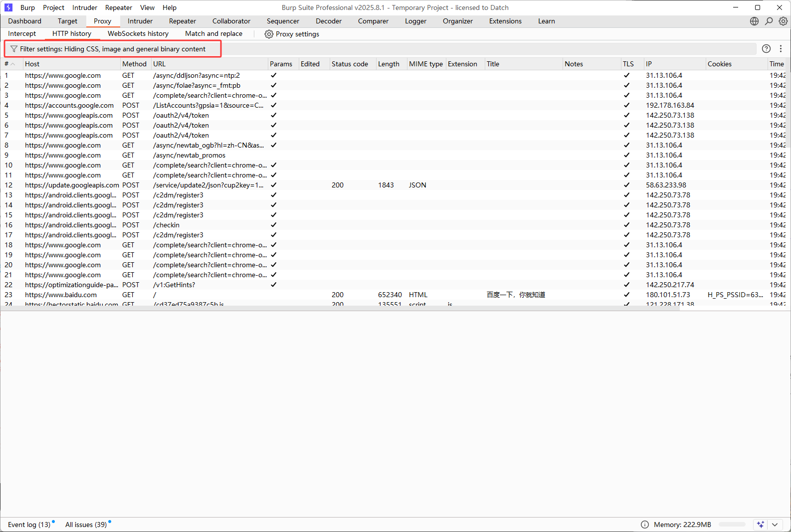Click the memory info icon
This screenshot has height=532, width=791.
pos(645,525)
